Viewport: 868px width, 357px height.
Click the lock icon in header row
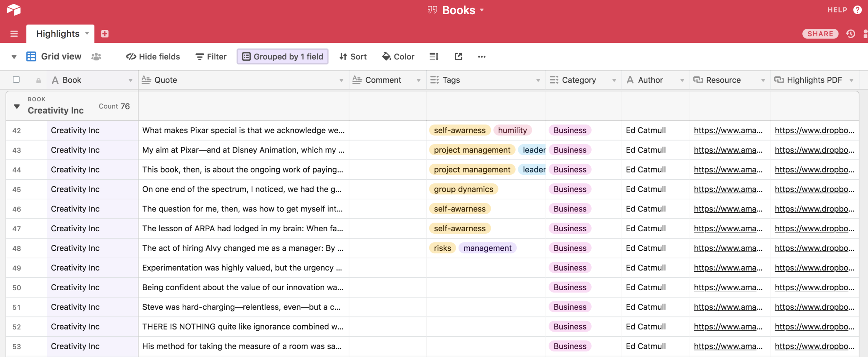coord(39,81)
